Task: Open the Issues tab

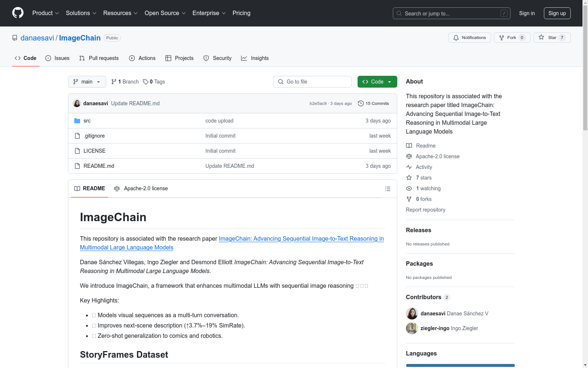Action: (57, 58)
